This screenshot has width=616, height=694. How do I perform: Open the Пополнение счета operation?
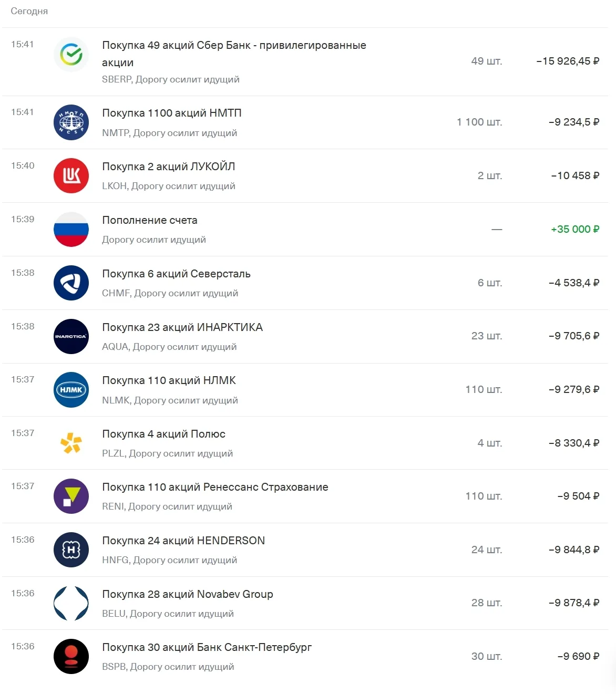click(x=305, y=230)
